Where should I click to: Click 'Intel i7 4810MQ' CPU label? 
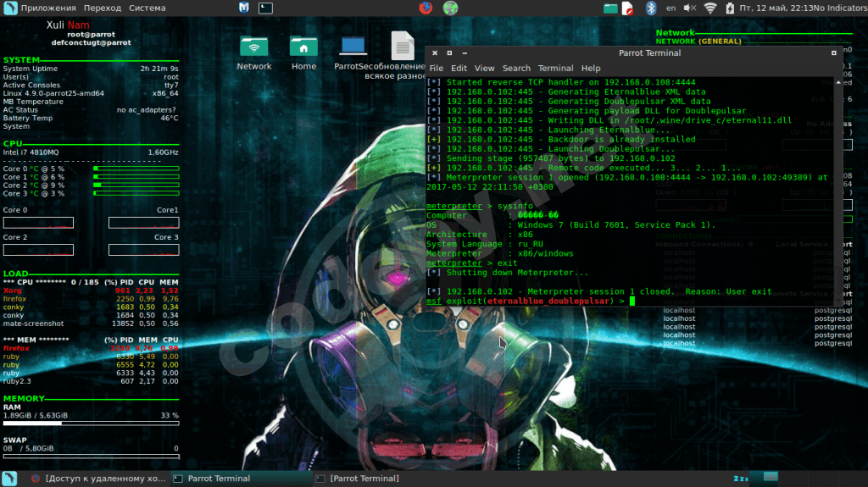[x=31, y=152]
